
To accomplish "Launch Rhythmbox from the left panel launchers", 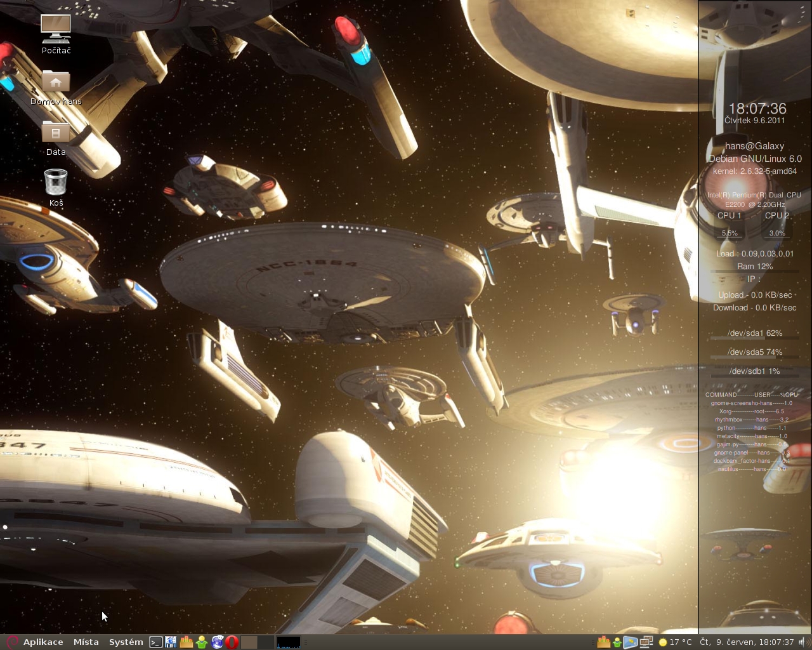I will point(186,642).
